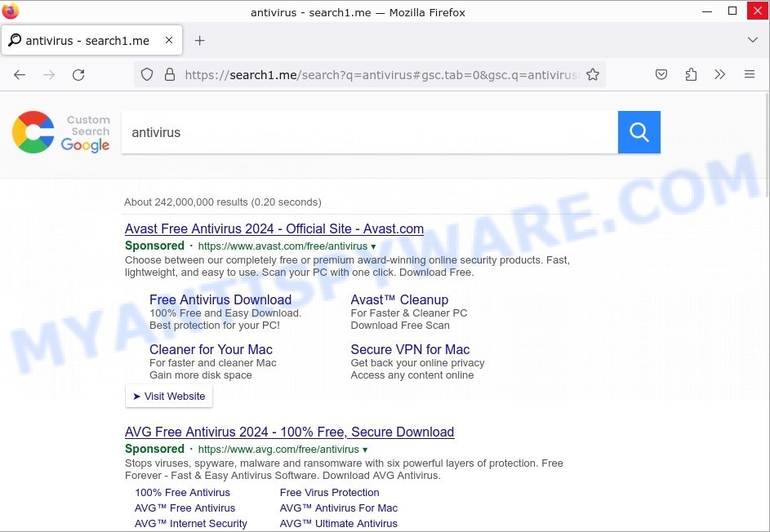Screen dimensions: 770x532
Task: Open the extensions puzzle icon
Action: click(x=691, y=74)
